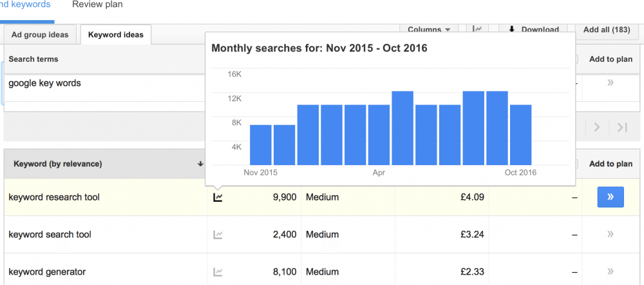
Task: Click the Oct 2016 axis label
Action: pyautogui.click(x=520, y=173)
